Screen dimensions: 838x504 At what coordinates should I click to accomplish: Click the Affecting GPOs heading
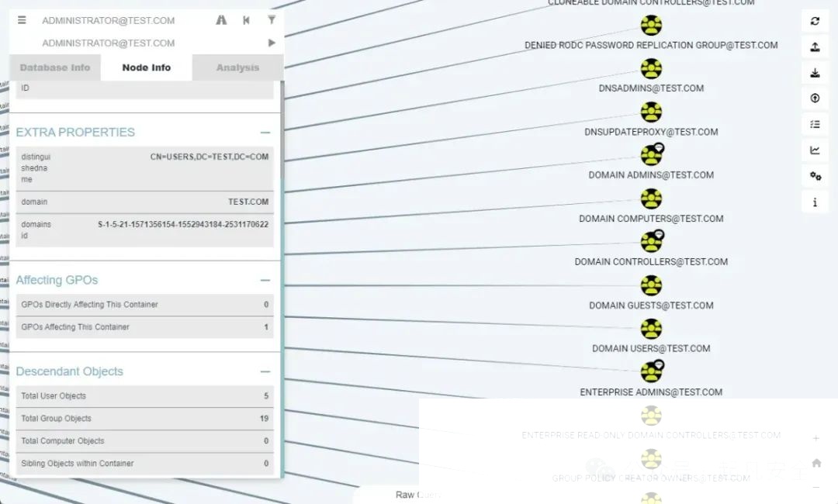tap(57, 280)
